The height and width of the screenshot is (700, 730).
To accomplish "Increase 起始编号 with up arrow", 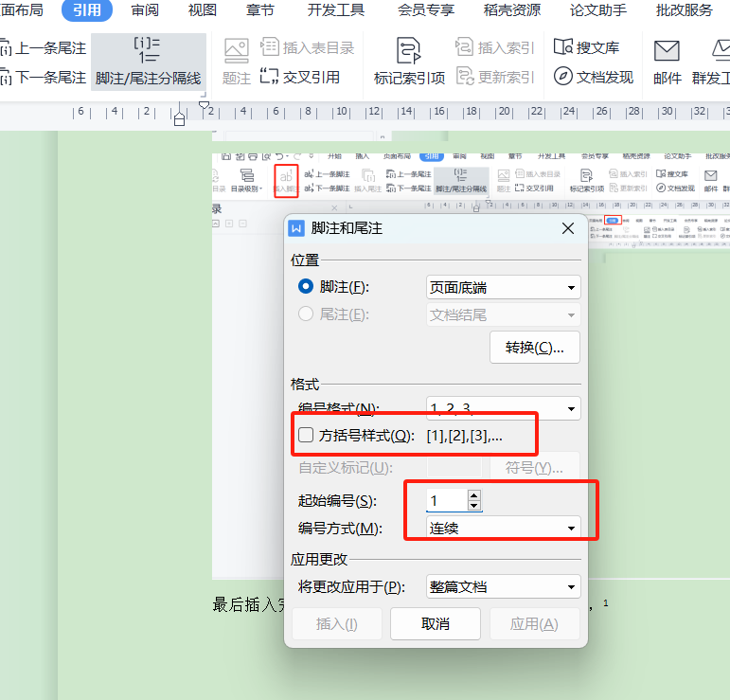I will point(474,495).
